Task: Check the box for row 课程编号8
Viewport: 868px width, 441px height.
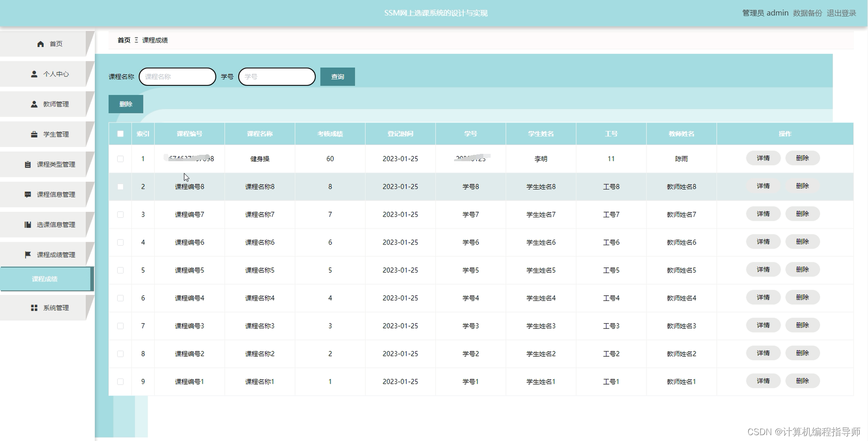Action: [x=121, y=187]
